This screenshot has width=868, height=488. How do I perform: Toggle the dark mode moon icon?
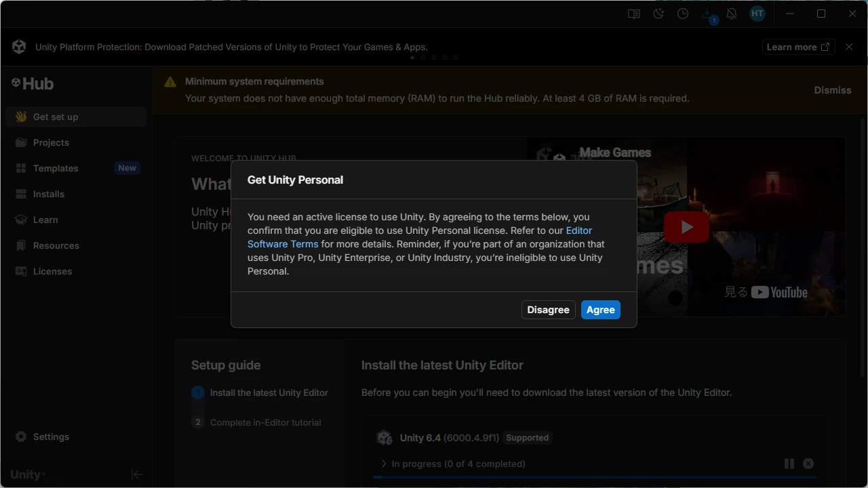pos(658,14)
